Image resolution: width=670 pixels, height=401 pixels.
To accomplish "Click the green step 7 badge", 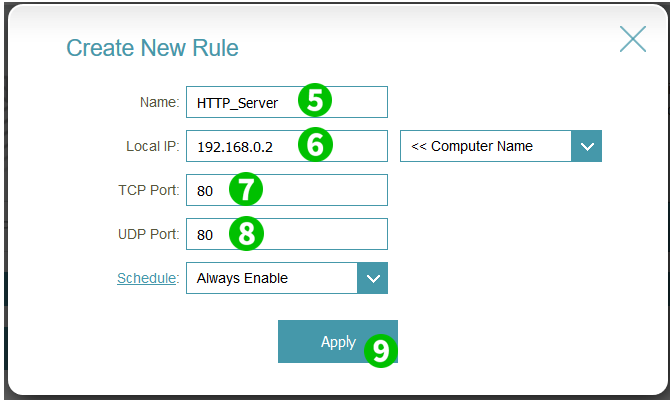I will click(x=245, y=189).
